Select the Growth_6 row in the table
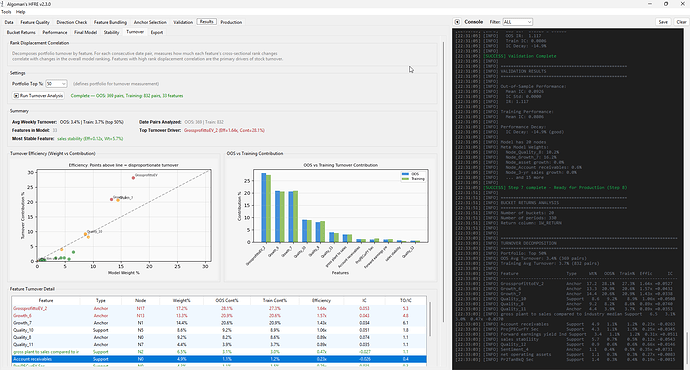This screenshot has height=370, width=690. point(219,315)
